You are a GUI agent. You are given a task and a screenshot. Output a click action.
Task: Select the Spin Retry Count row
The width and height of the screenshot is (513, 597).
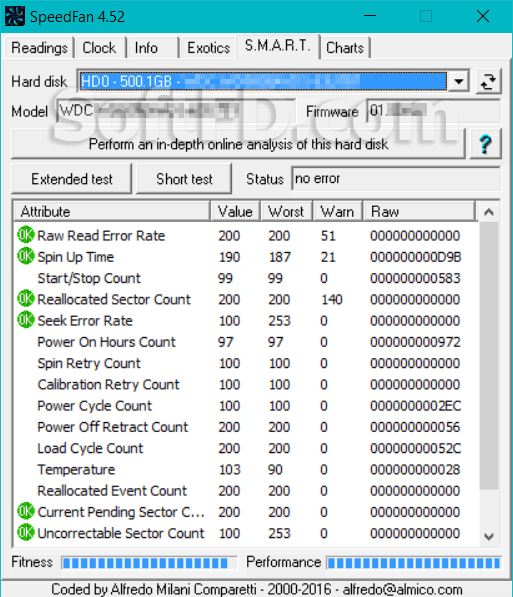[246, 363]
